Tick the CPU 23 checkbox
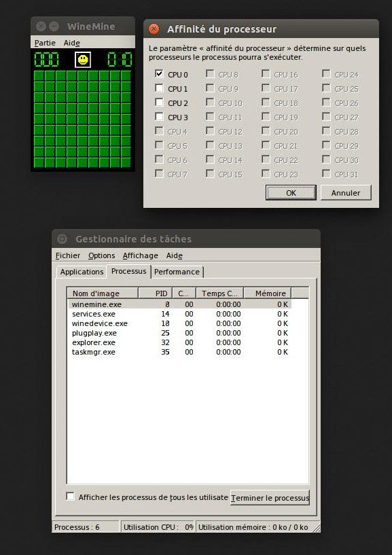Viewport: 392px width, 555px height. point(266,173)
